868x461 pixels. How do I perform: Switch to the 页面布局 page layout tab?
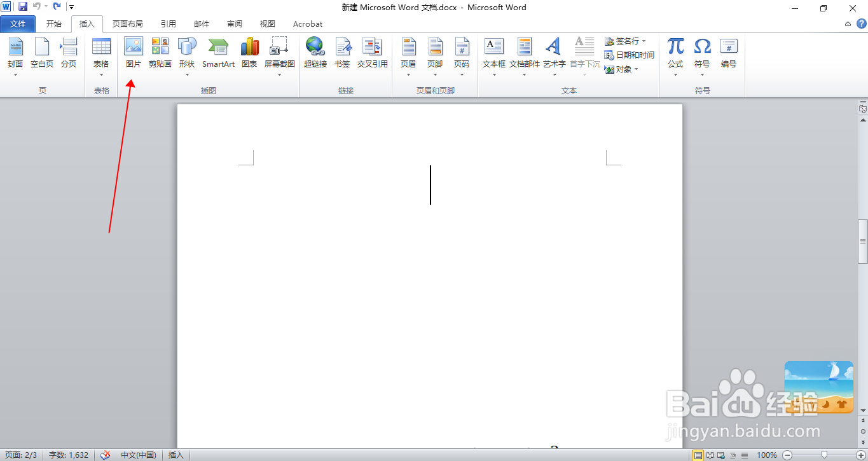point(128,24)
